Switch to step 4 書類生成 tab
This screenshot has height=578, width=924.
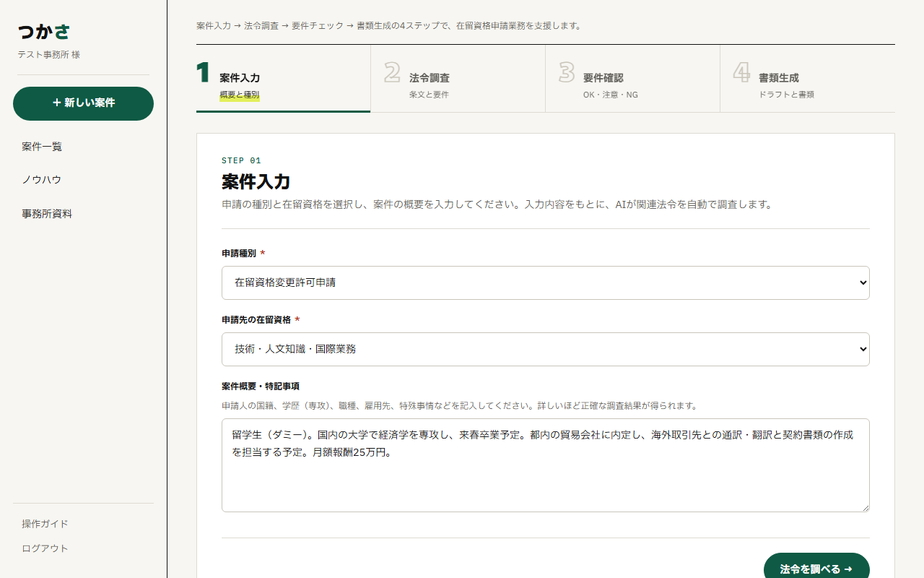click(807, 79)
